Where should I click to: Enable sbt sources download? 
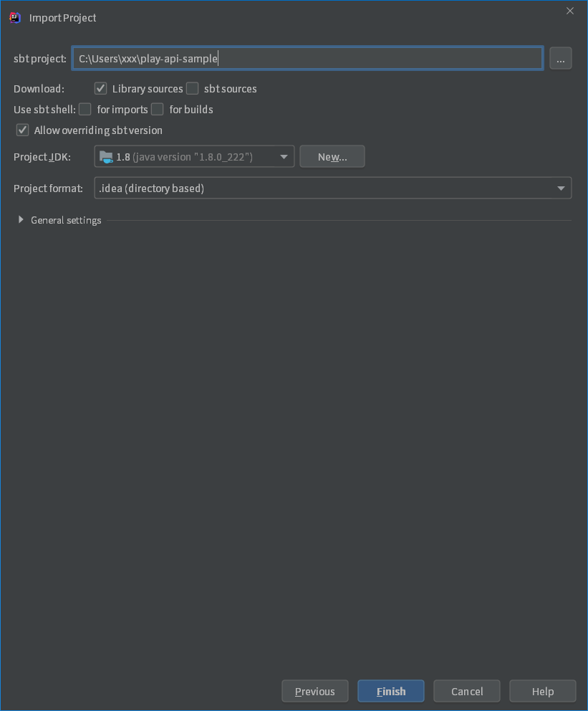pyautogui.click(x=192, y=88)
